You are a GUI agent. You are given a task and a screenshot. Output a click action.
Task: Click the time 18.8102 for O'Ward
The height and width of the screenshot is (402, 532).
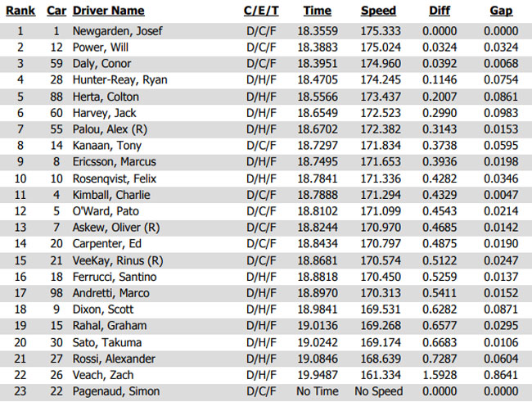[x=318, y=211]
